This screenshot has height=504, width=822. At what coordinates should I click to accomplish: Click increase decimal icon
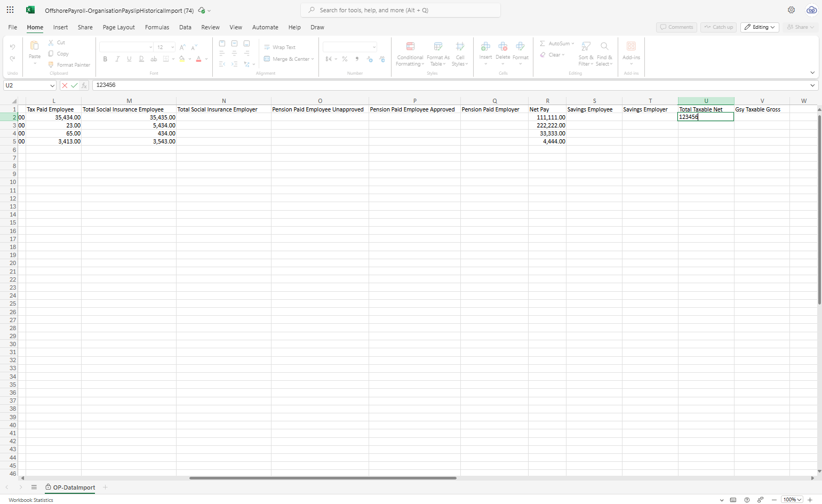pos(370,59)
